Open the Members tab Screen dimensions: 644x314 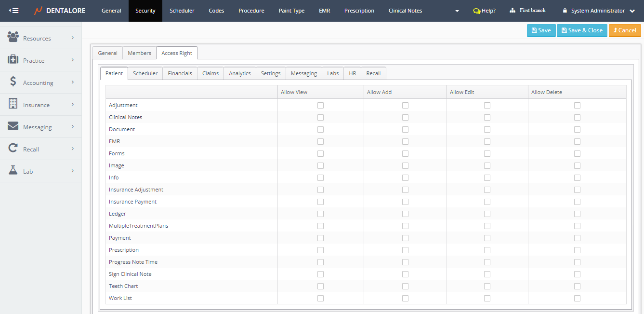139,53
